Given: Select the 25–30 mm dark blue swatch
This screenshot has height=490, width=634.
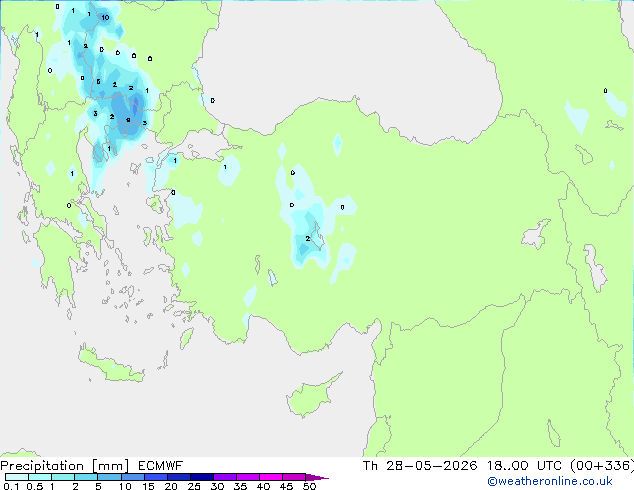Looking at the screenshot, I should tap(201, 477).
